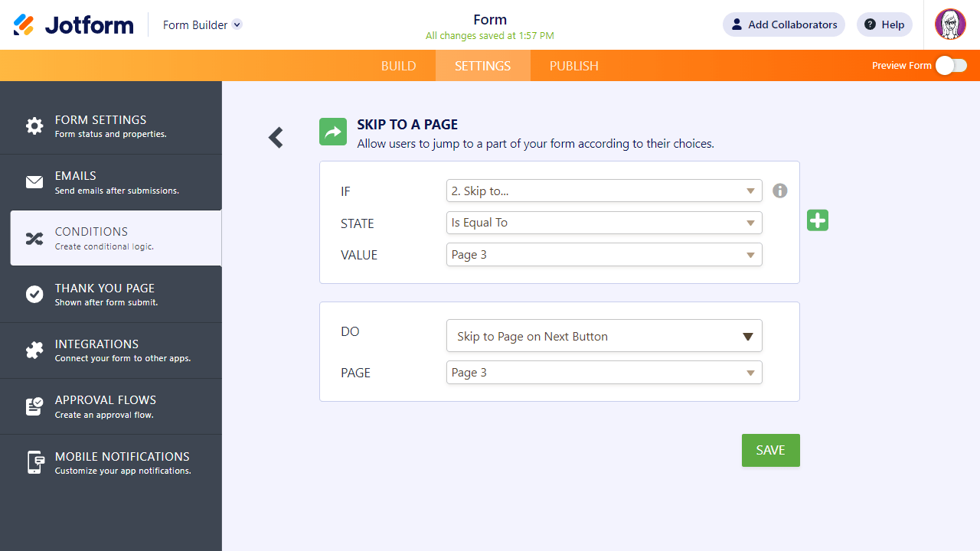Click the info icon beside IF field
The width and height of the screenshot is (980, 551).
click(x=779, y=191)
